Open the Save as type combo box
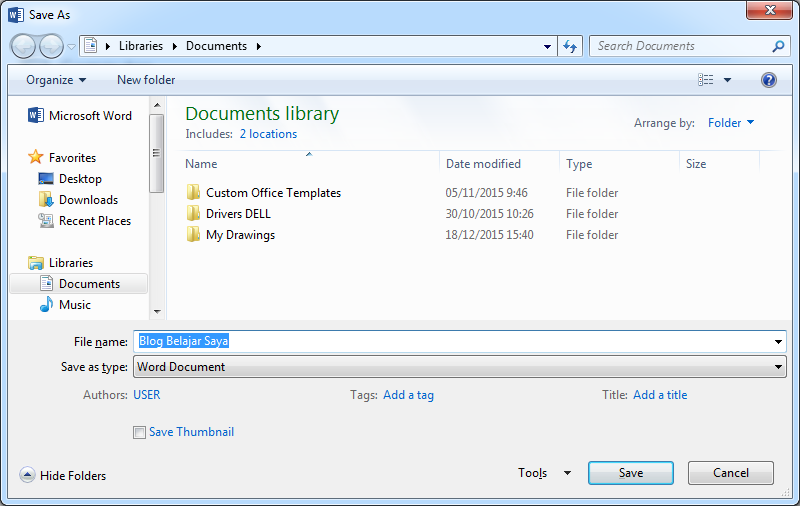This screenshot has height=506, width=800. (459, 367)
